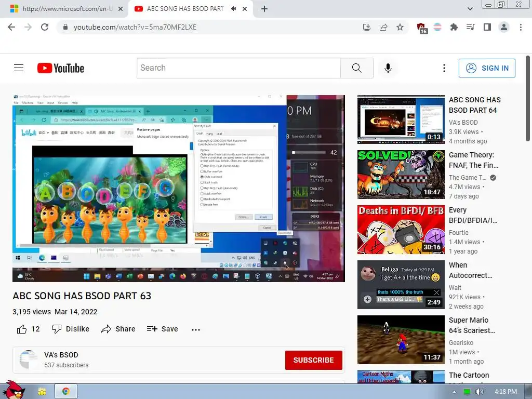This screenshot has height=399, width=532.
Task: Click the Game Theory: FNAF title
Action: (474, 160)
